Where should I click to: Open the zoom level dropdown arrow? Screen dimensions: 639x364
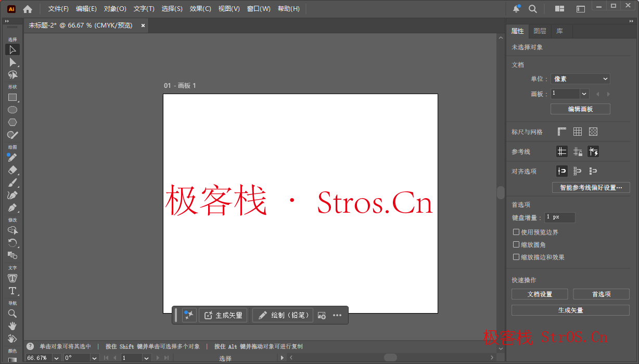pyautogui.click(x=57, y=358)
